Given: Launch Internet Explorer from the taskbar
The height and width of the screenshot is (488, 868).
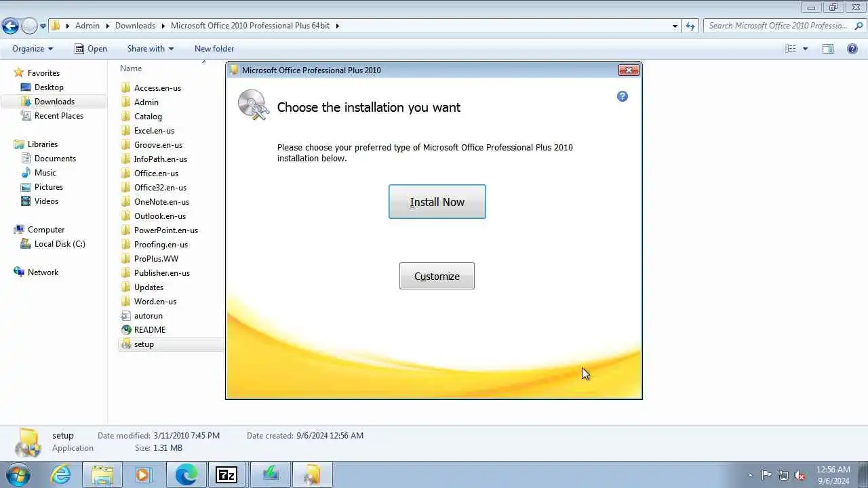Looking at the screenshot, I should click(x=61, y=474).
